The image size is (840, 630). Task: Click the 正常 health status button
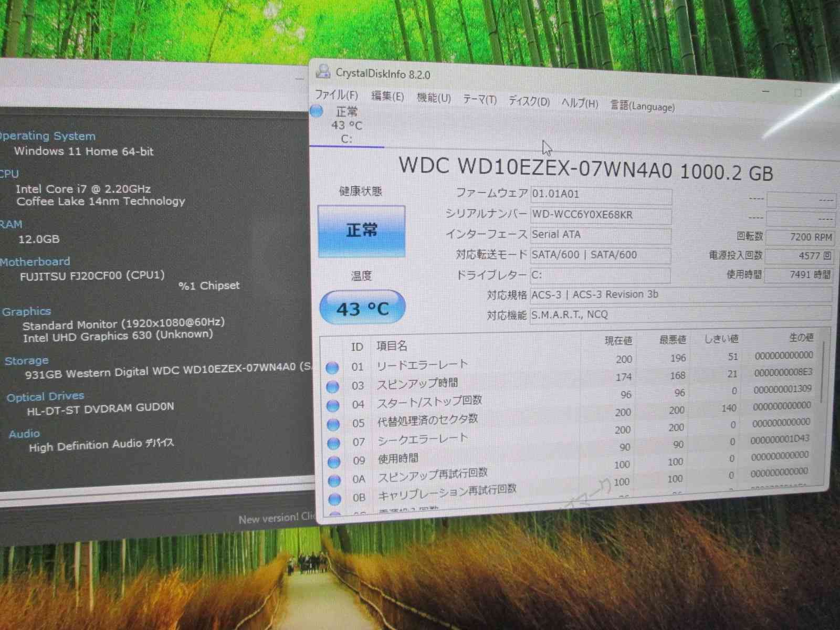pos(362,231)
